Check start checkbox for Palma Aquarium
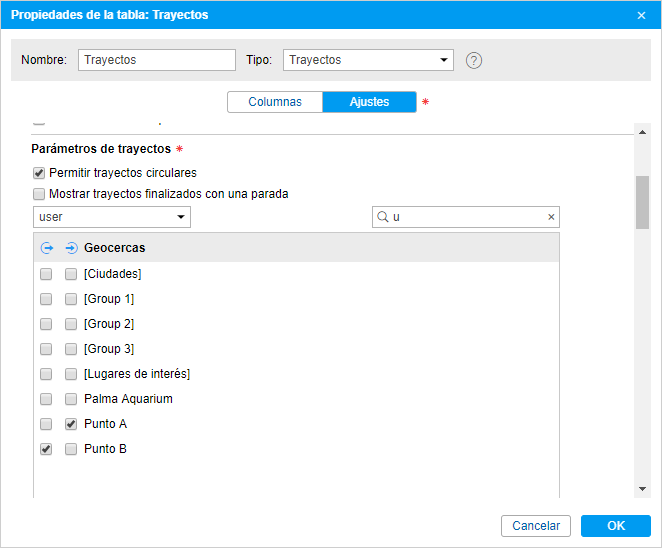This screenshot has width=662, height=548. [46, 399]
